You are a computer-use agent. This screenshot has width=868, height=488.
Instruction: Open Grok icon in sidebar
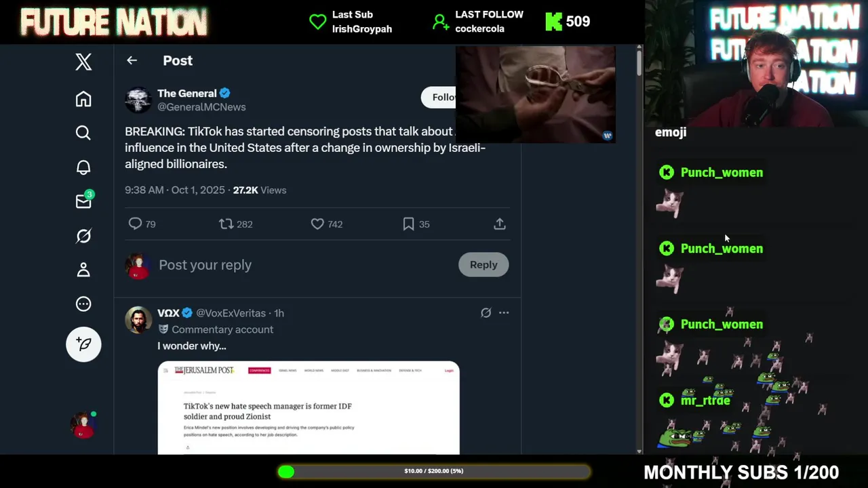83,236
